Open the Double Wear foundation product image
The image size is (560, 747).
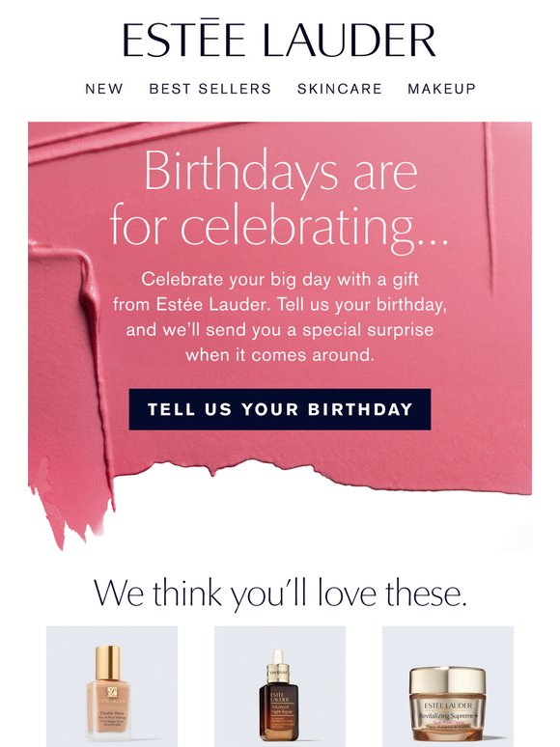tap(112, 686)
